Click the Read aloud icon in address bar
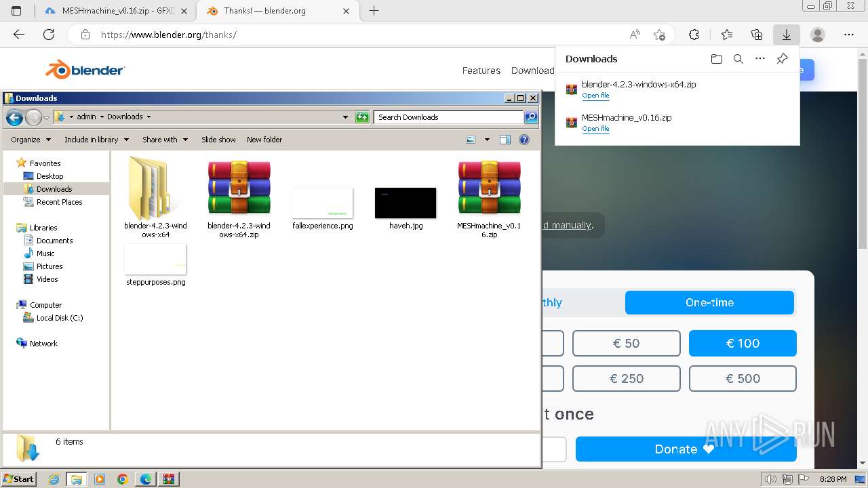 (635, 35)
